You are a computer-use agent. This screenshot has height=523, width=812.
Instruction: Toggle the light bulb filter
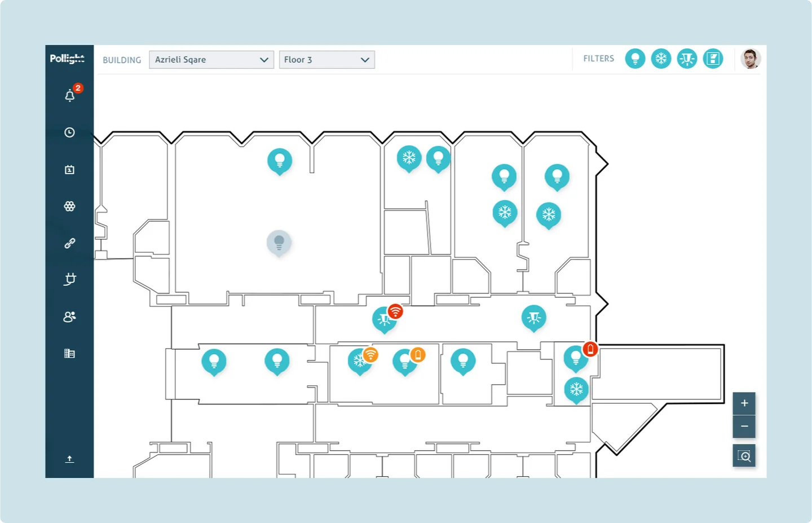635,59
